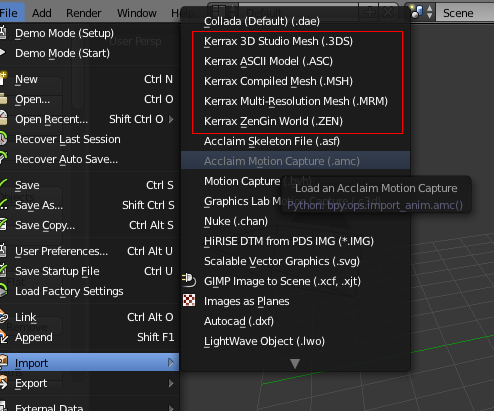Image resolution: width=494 pixels, height=411 pixels.
Task: Expand the Export submenu
Action: coord(89,383)
